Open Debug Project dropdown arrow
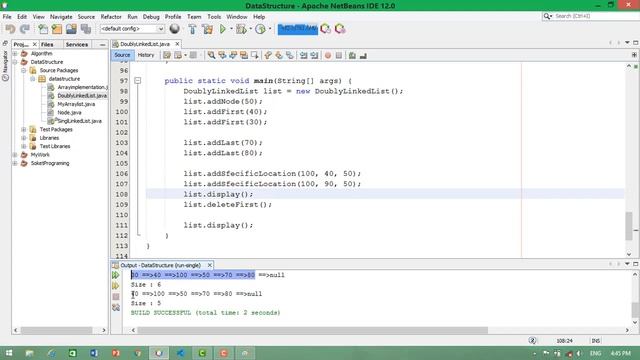Screen dimensions: 640x360 (250, 29)
